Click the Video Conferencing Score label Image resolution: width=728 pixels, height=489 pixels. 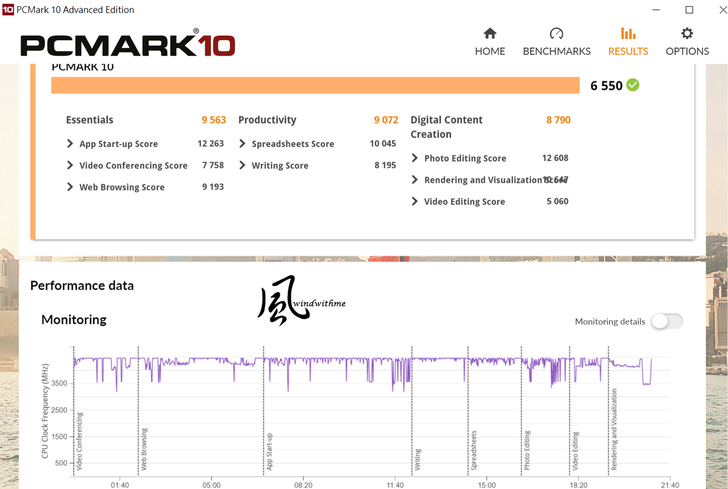(x=133, y=165)
